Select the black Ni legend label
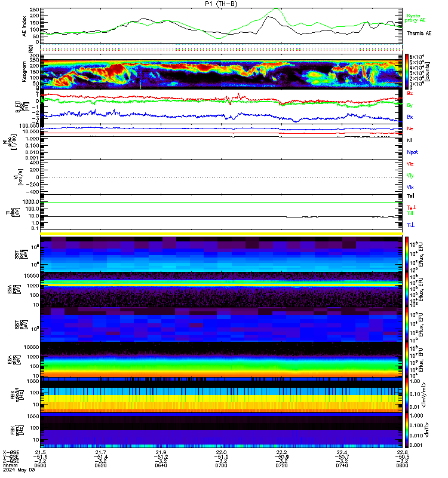 (x=409, y=140)
